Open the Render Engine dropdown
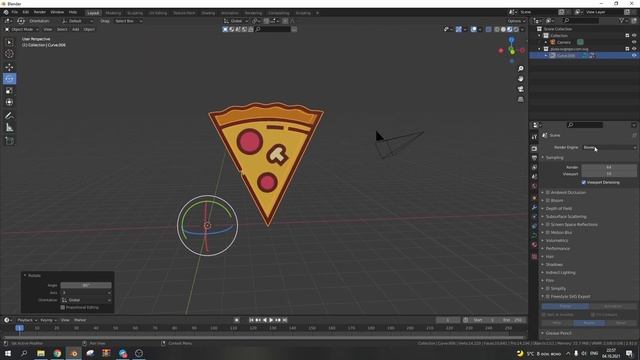Screen dimensions: 640x360 click(609, 147)
